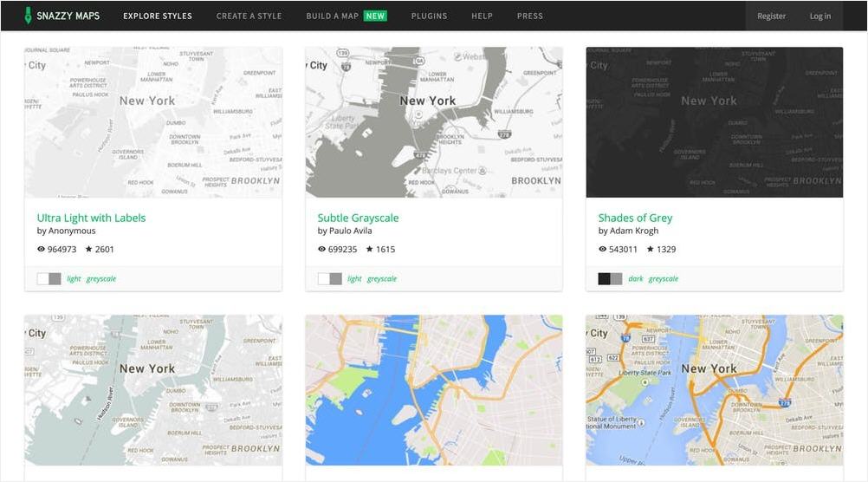The width and height of the screenshot is (868, 482).
Task: Select the greyscale tag on Shades of Grey card
Action: pyautogui.click(x=664, y=278)
